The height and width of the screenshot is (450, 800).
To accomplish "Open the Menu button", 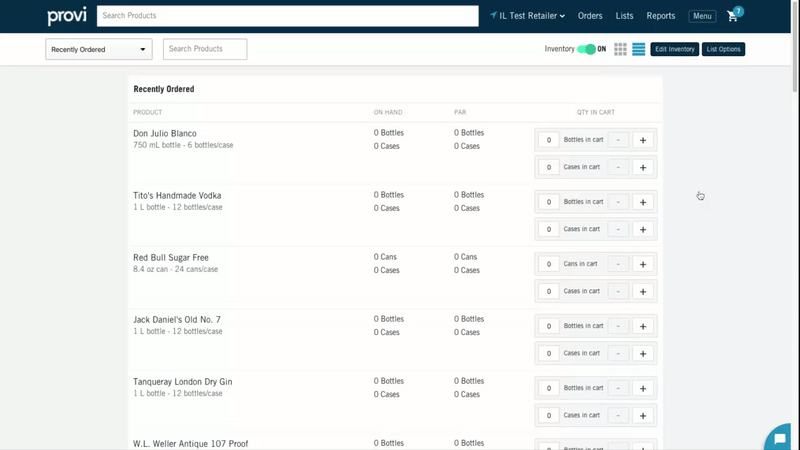I will coord(702,16).
